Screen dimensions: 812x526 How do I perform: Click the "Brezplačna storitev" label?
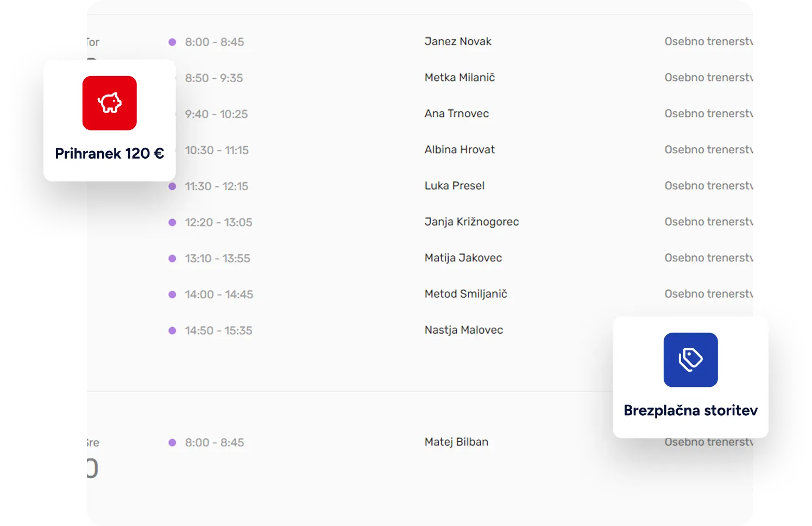(691, 410)
